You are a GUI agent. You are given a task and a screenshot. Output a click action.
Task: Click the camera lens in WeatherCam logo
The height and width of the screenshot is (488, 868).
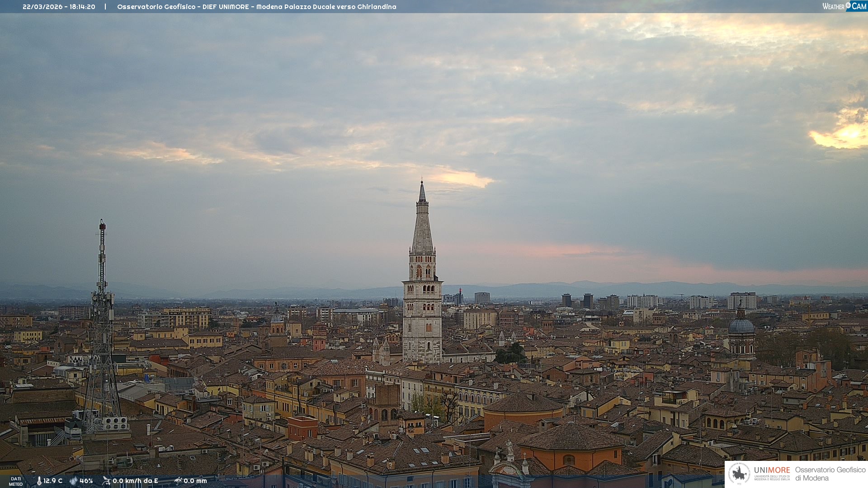click(848, 5)
